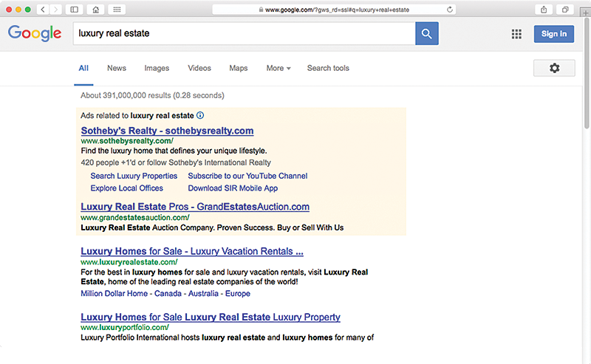Go back with Safari back arrow
Viewport: 591px width, 364px height.
click(43, 10)
